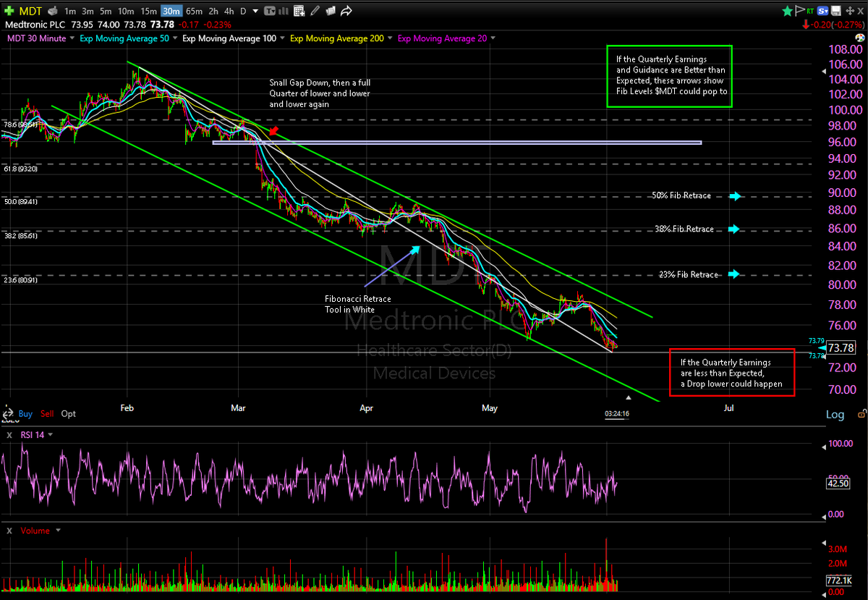Image resolution: width=868 pixels, height=600 pixels.
Task: Click the bar chart type icon
Action: (284, 11)
